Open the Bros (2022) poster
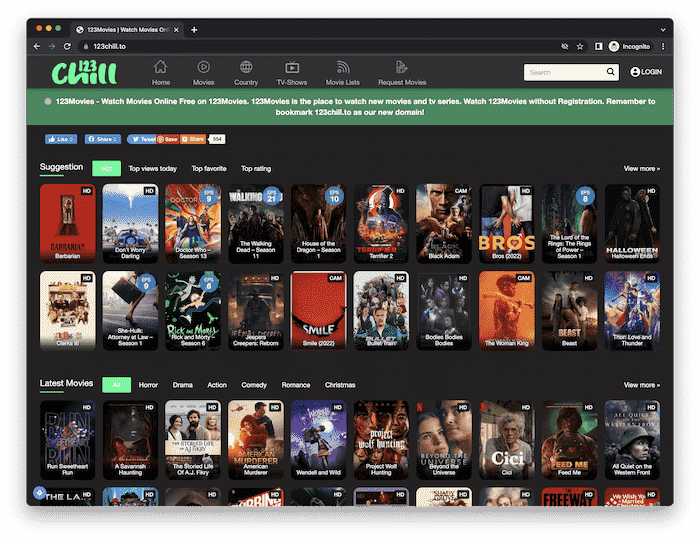Image resolution: width=700 pixels, height=541 pixels. 507,224
